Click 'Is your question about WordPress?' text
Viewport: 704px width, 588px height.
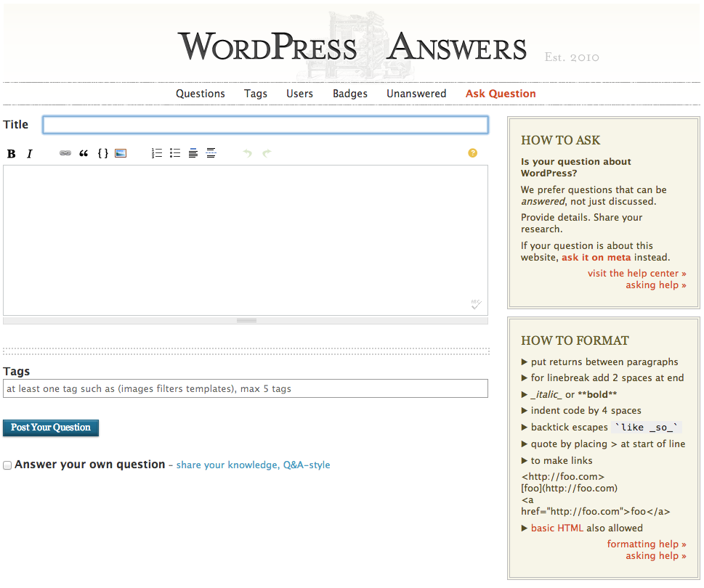pyautogui.click(x=576, y=167)
